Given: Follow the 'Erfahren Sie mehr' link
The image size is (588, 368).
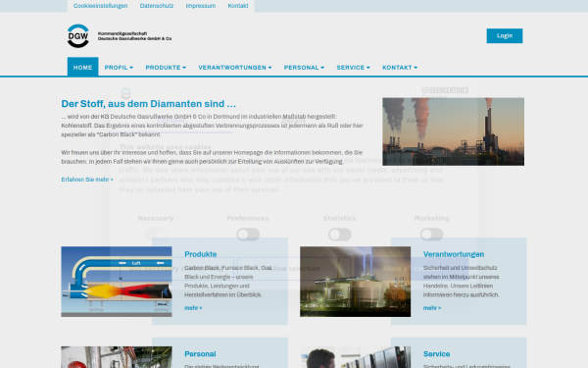Looking at the screenshot, I should 87,180.
